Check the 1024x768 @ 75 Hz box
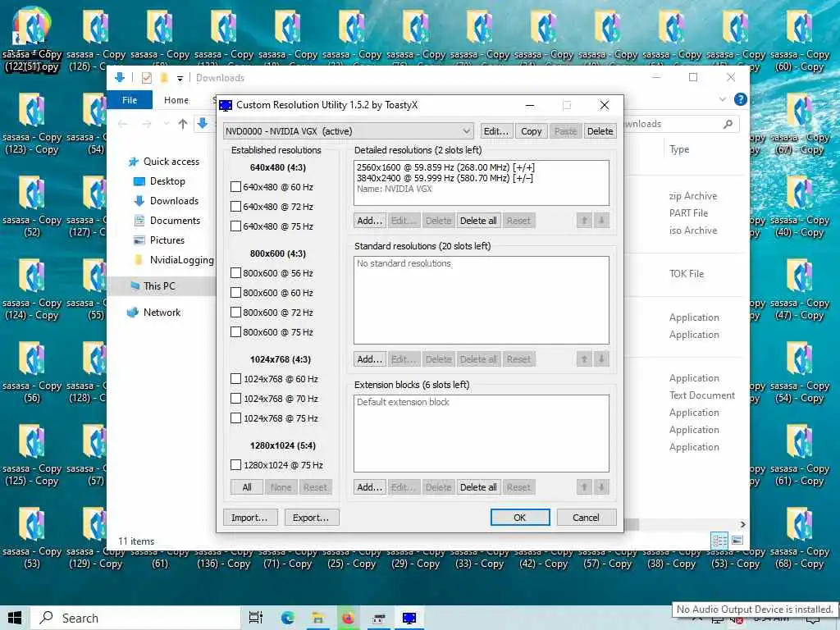Image resolution: width=840 pixels, height=630 pixels. pyautogui.click(x=235, y=418)
